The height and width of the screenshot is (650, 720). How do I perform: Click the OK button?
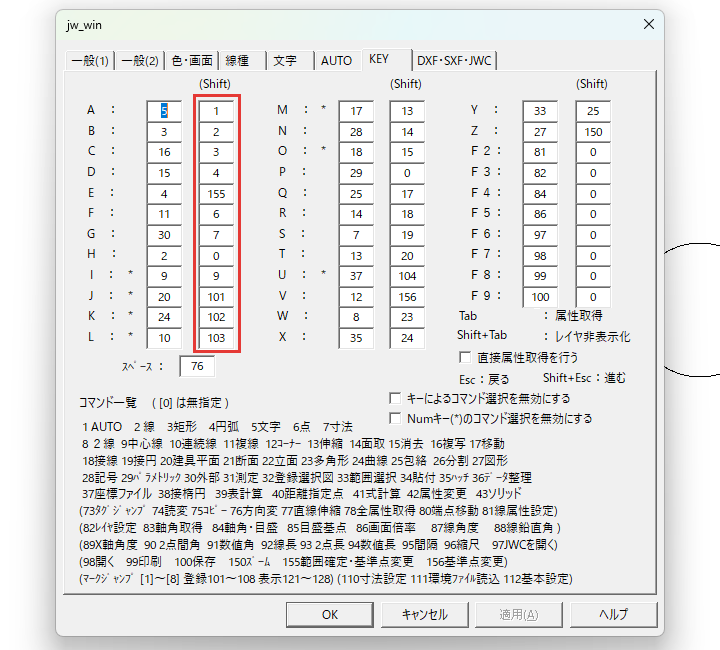click(x=330, y=615)
